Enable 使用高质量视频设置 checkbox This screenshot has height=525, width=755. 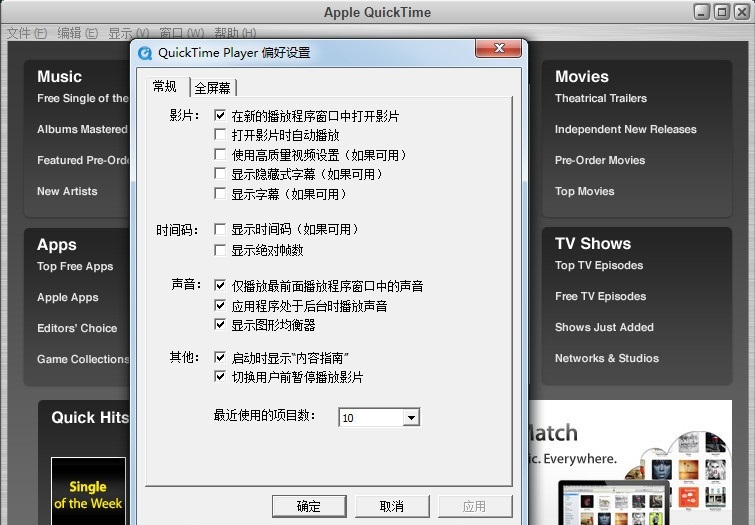pos(220,155)
